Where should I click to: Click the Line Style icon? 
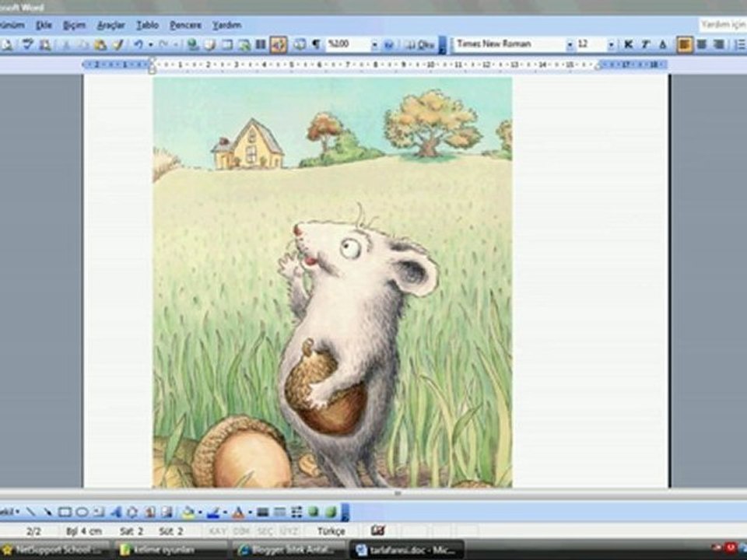click(x=262, y=513)
